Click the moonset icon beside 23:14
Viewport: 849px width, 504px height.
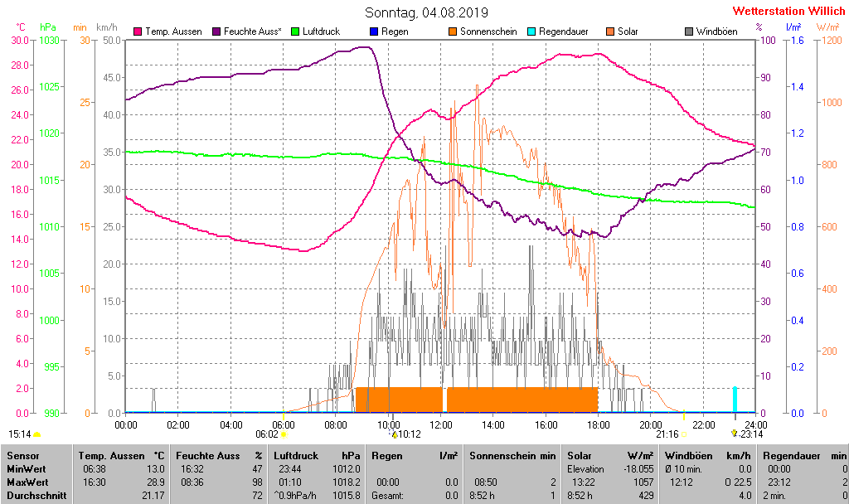(x=735, y=434)
